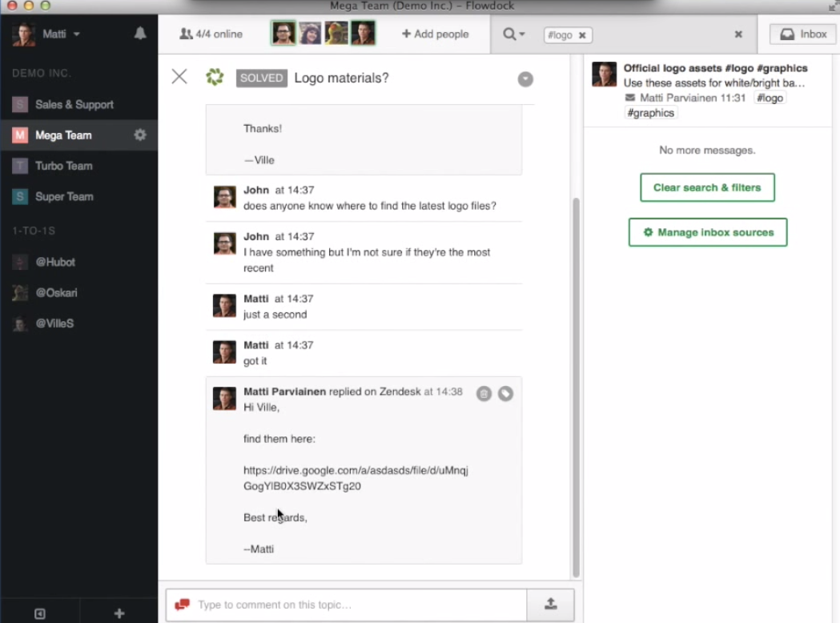This screenshot has height=623, width=840.
Task: Click 'Matti Parviainen' name in Zendesk reply
Action: click(284, 392)
